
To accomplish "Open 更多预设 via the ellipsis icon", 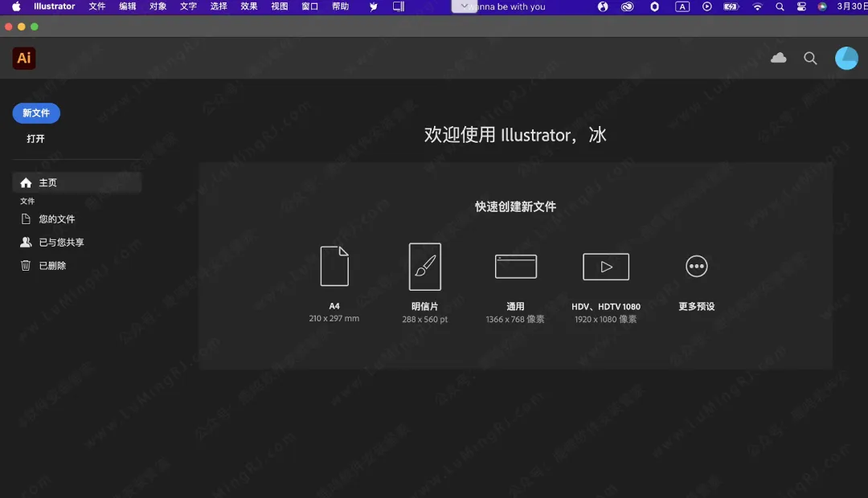I will point(696,266).
